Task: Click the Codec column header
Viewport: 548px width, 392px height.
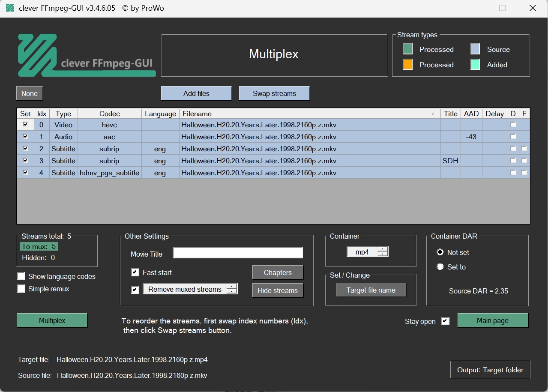Action: pos(109,114)
